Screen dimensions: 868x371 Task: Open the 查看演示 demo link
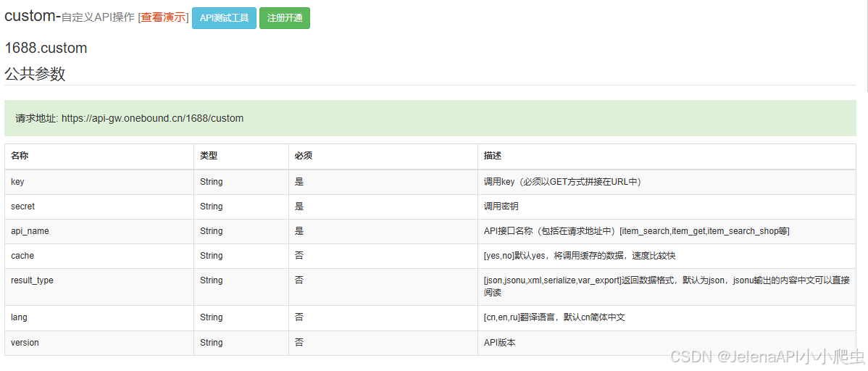[x=163, y=17]
